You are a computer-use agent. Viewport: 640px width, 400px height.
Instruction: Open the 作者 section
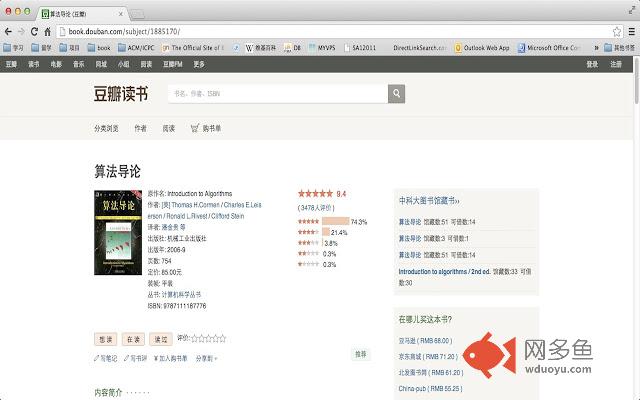pos(140,129)
